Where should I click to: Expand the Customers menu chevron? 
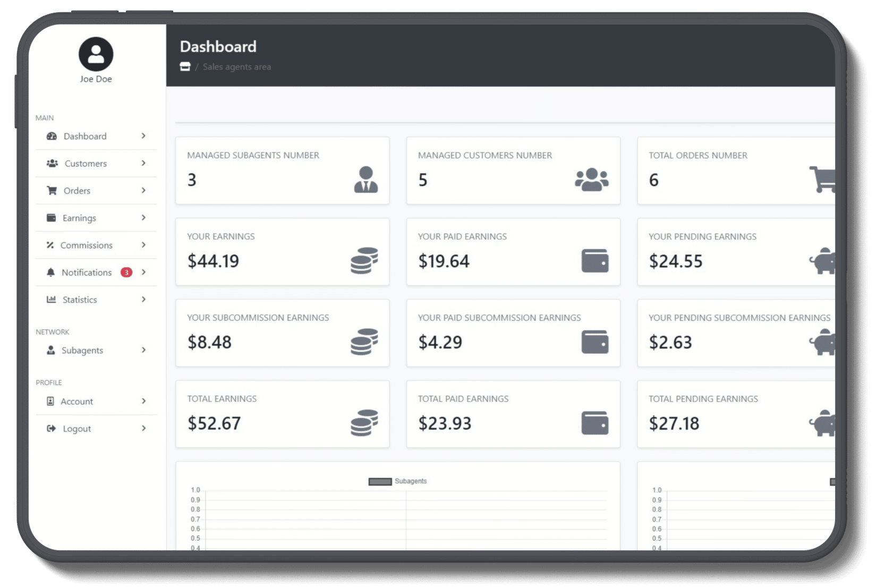(x=143, y=163)
